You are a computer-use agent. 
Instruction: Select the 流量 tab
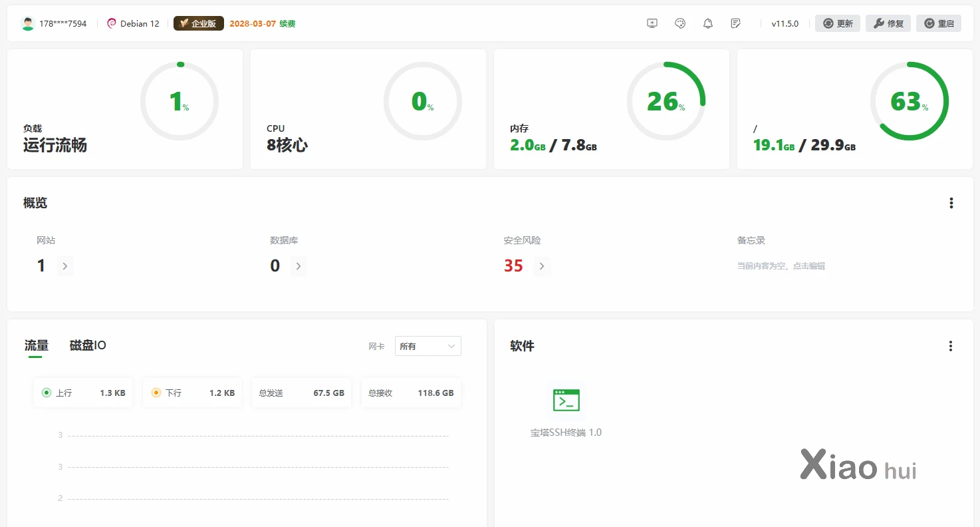point(37,345)
